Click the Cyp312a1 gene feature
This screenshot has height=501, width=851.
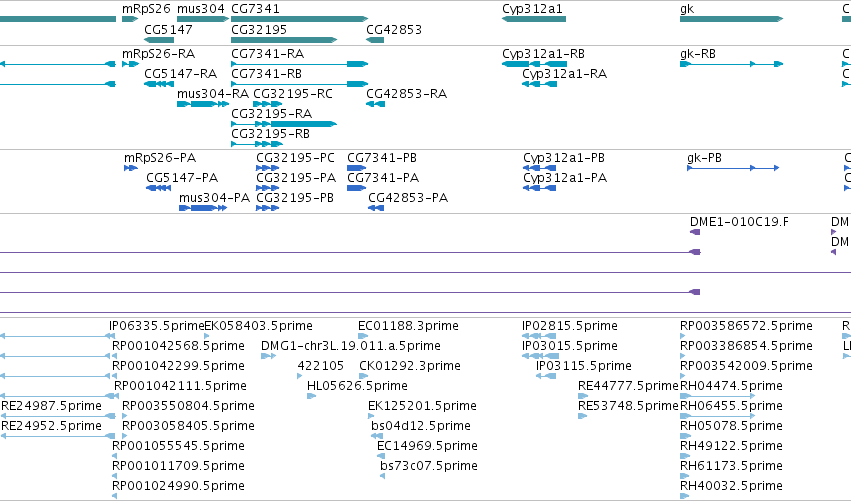pyautogui.click(x=534, y=19)
